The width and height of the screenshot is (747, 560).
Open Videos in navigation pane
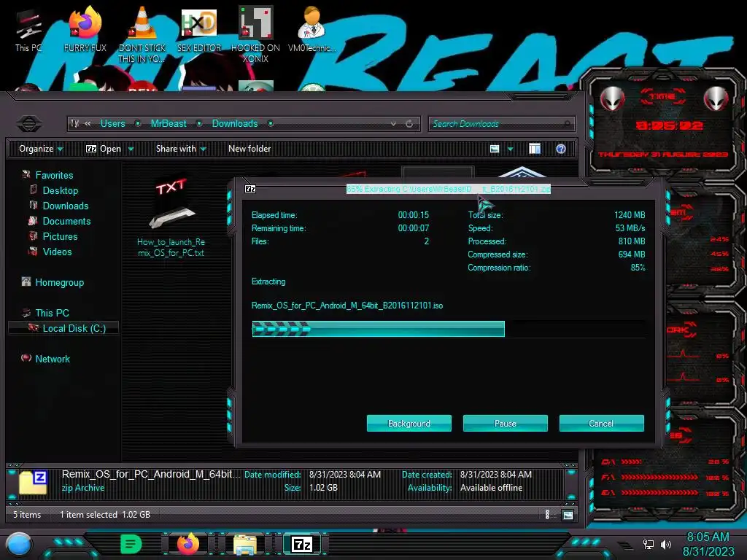tap(57, 252)
